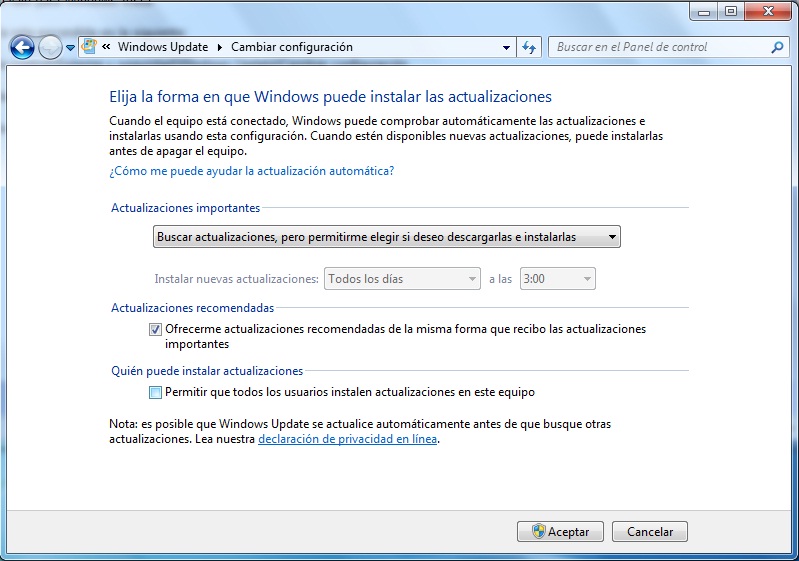Toggle Ofrecerme actualizaciones recomendadas checkbox
799x561 pixels.
coord(155,330)
